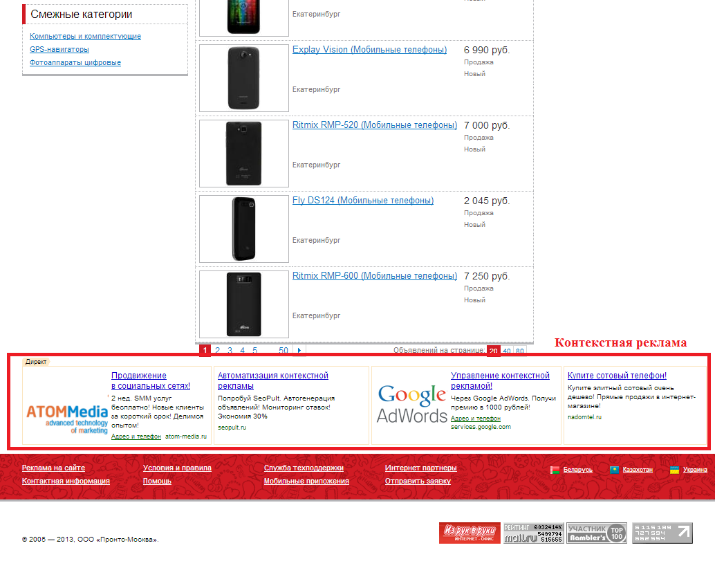Screen dimensions: 715x588
Task: Open Интернет партнеры footer link
Action: point(420,468)
